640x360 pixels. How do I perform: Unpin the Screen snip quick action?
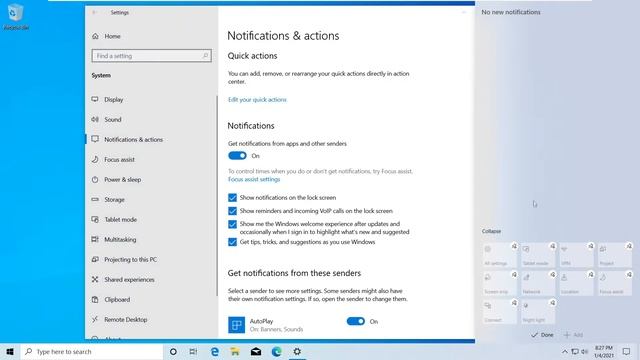[514, 275]
